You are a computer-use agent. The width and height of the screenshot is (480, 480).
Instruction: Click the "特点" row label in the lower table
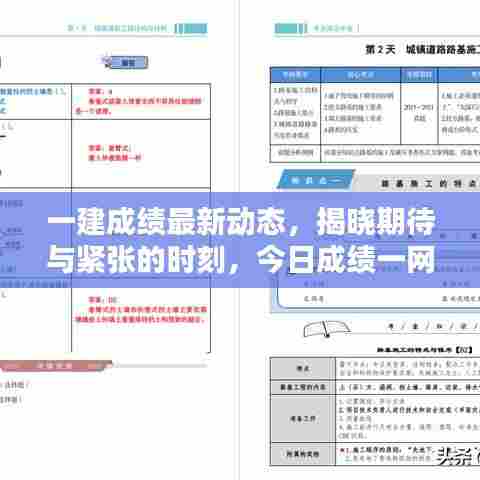303,368
